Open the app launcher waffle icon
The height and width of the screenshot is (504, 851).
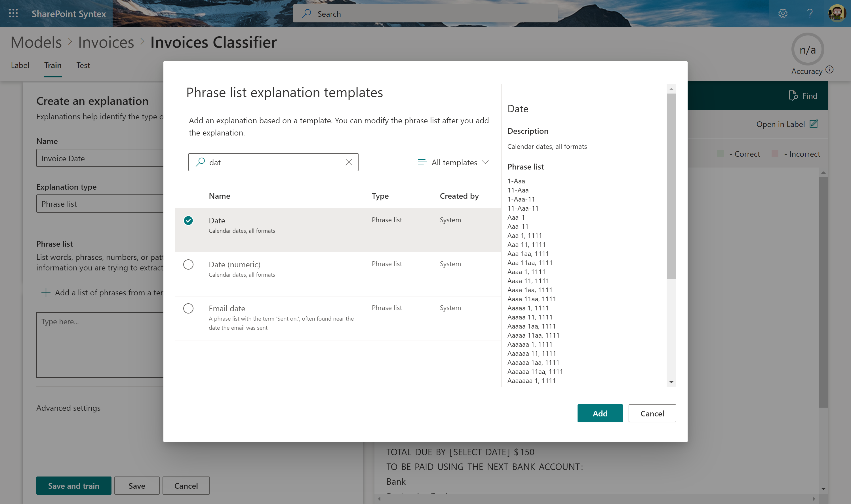pos(13,14)
